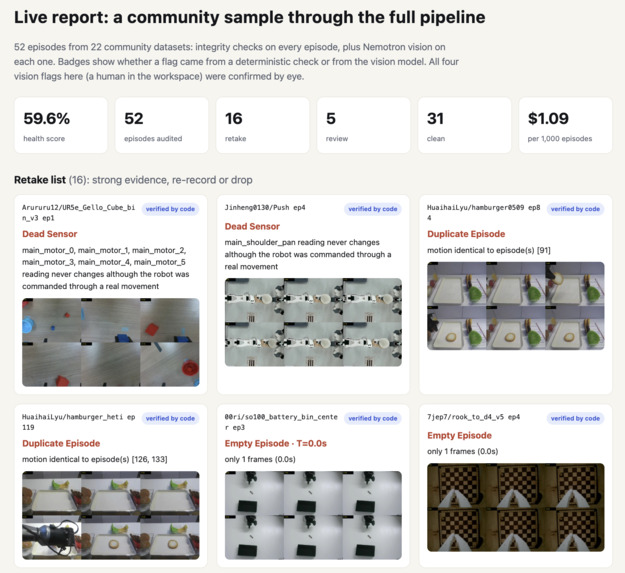Click dataset name 'HuaihaiLyu/hamburger0509 ep84'
This screenshot has width=625, height=573.
coord(484,213)
